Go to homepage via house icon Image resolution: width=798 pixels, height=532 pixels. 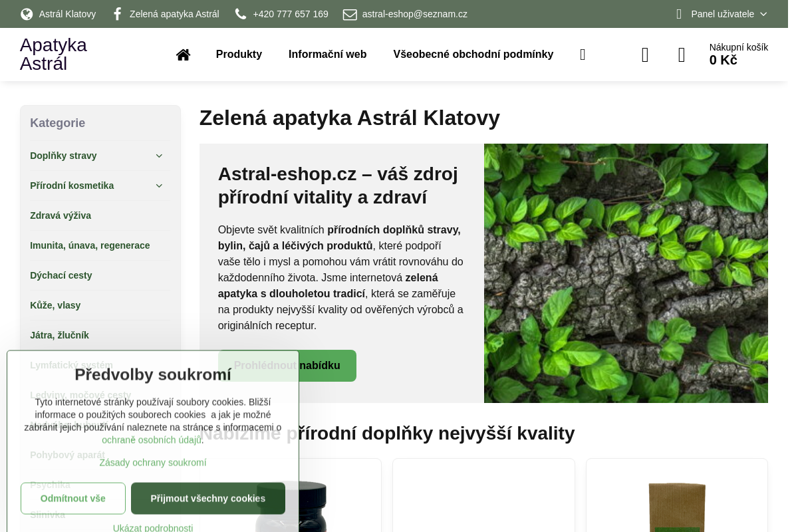[183, 55]
